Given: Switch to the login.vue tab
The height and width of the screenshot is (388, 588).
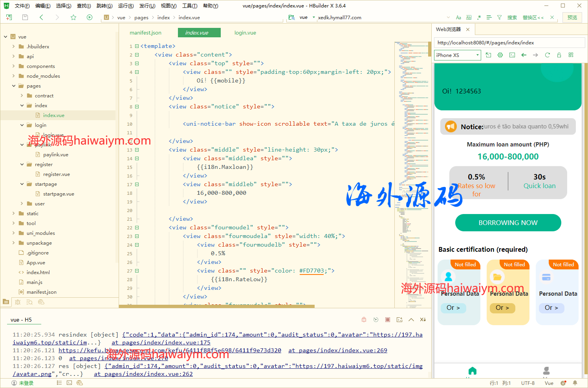Looking at the screenshot, I should pyautogui.click(x=245, y=33).
